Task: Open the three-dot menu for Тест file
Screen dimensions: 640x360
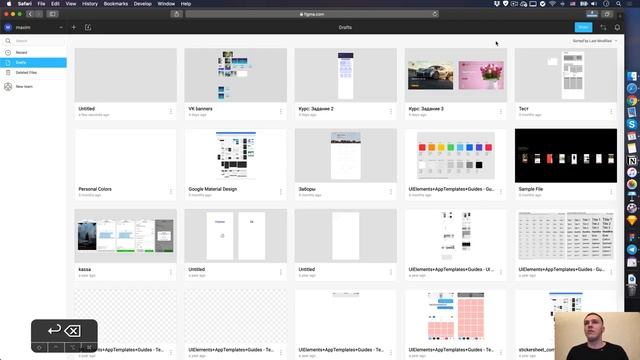Action: 611,111
